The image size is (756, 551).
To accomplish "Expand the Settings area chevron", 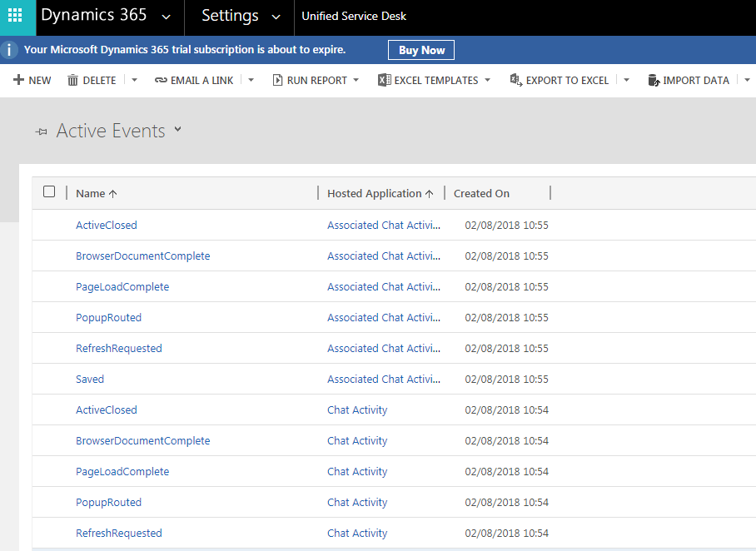I will (x=276, y=17).
